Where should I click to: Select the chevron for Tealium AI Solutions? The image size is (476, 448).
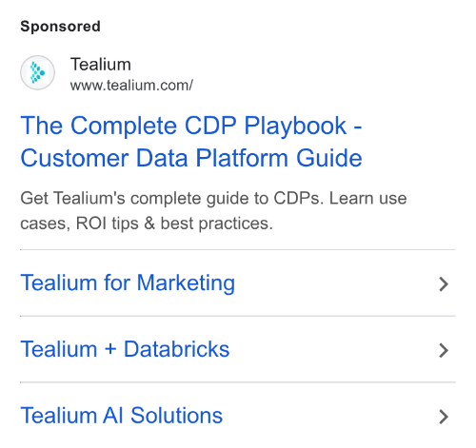pos(444,417)
